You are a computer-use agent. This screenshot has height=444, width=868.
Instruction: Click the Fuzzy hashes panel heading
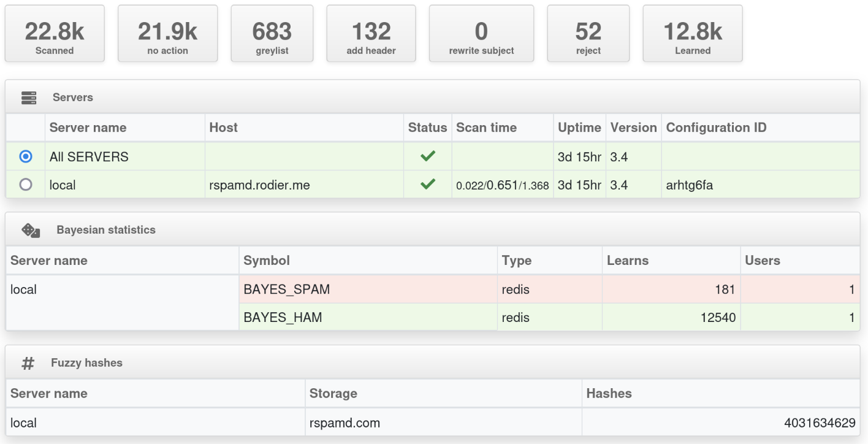click(86, 363)
